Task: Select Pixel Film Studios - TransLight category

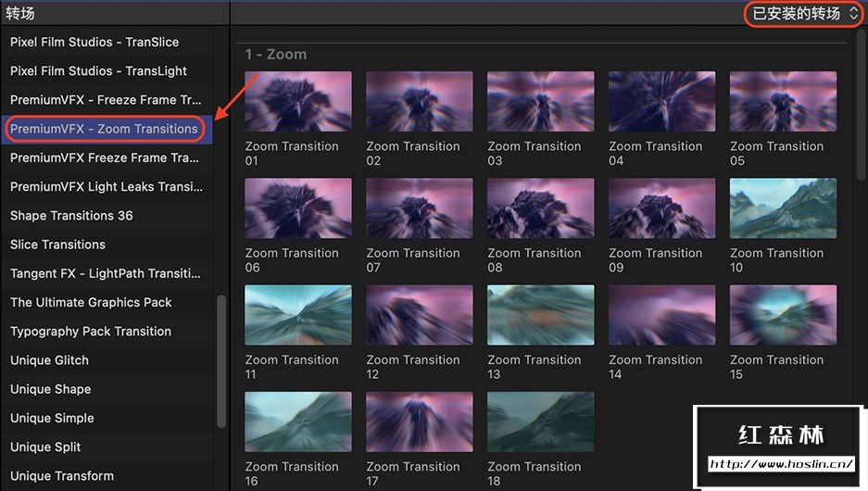Action: coord(107,70)
